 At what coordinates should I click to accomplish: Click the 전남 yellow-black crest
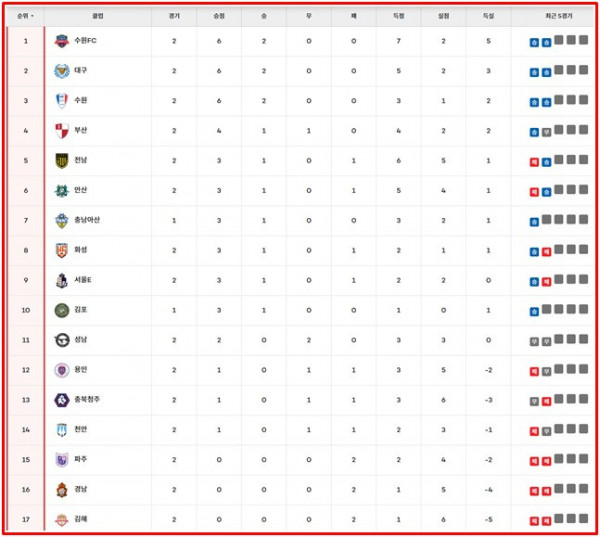pos(62,161)
